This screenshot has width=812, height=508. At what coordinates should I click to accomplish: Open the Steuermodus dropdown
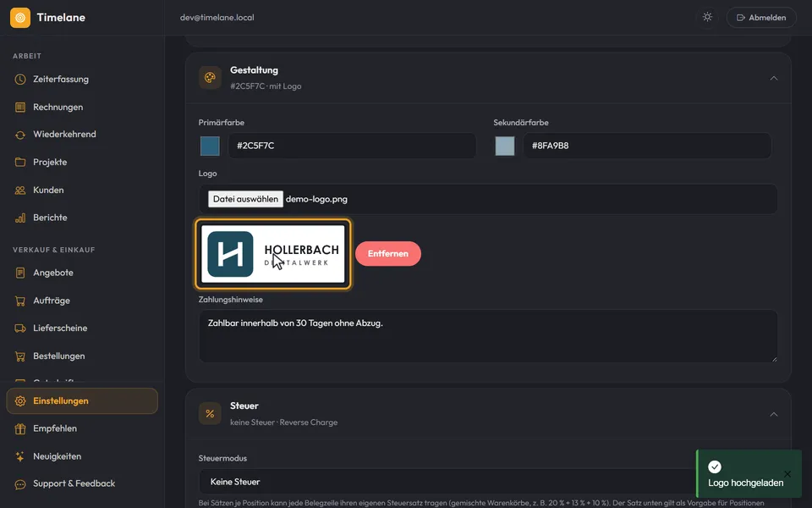(488, 482)
